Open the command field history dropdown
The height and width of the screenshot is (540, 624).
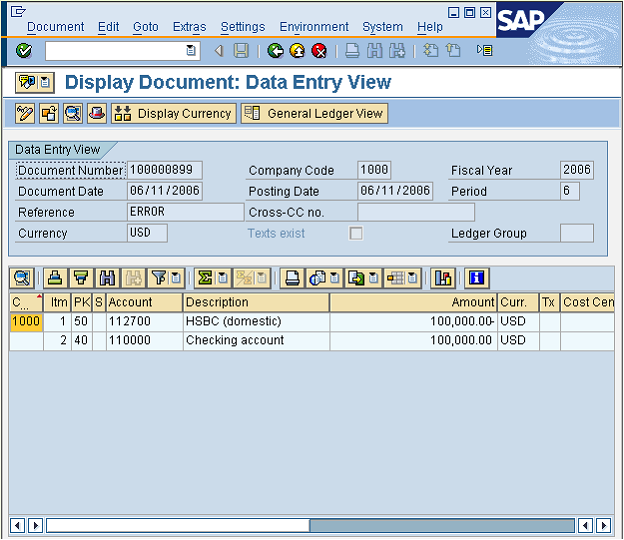click(192, 50)
